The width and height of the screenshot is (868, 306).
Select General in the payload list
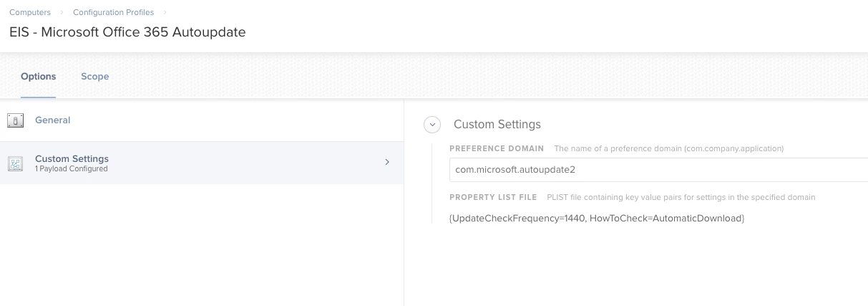pyautogui.click(x=202, y=120)
